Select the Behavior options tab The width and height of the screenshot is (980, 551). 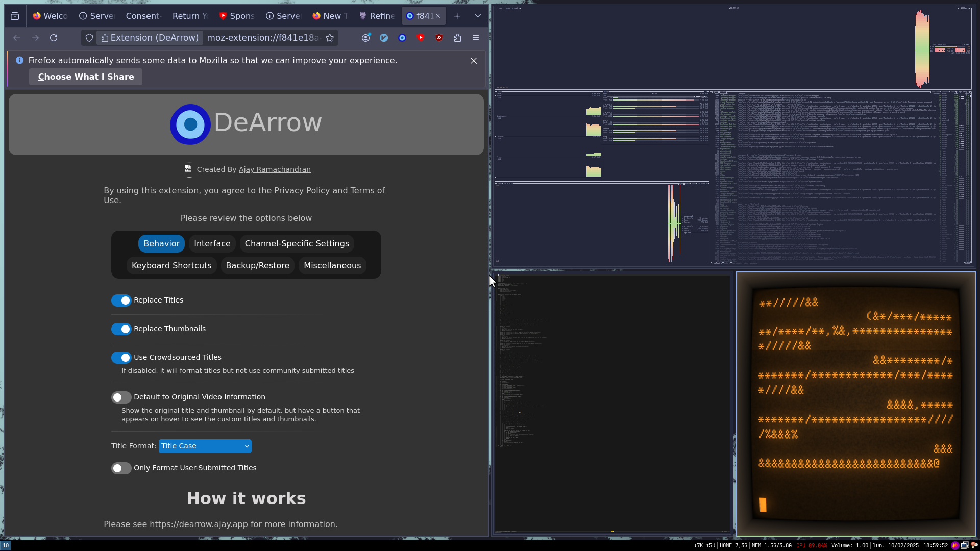click(161, 244)
